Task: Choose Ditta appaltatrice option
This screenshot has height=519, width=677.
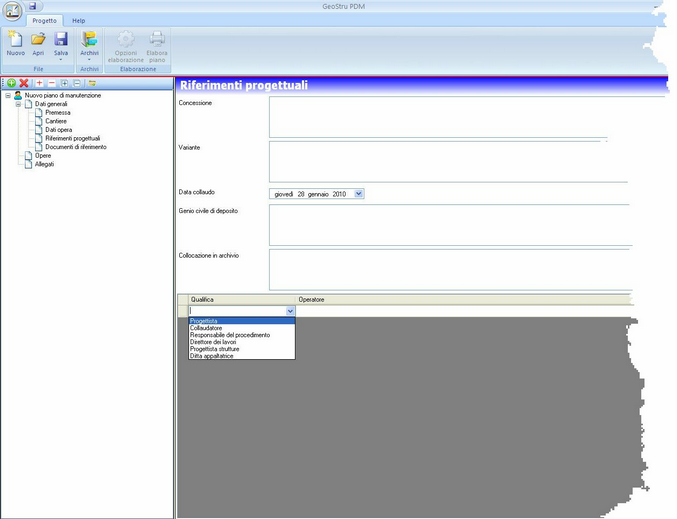Action: [242, 356]
